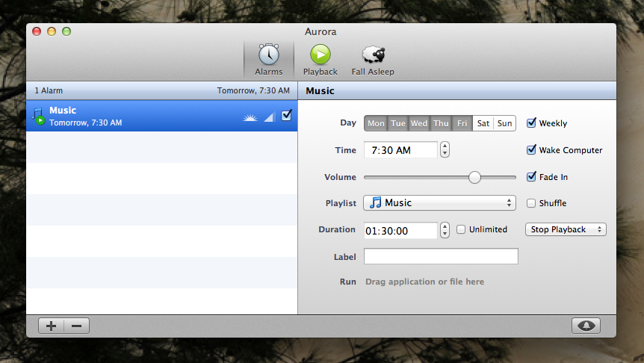Click the music note icon of Music alarm
This screenshot has width=644, height=363.
[38, 116]
